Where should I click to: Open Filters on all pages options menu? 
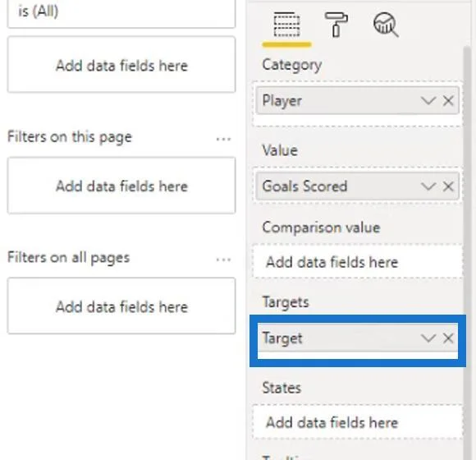pos(223,260)
